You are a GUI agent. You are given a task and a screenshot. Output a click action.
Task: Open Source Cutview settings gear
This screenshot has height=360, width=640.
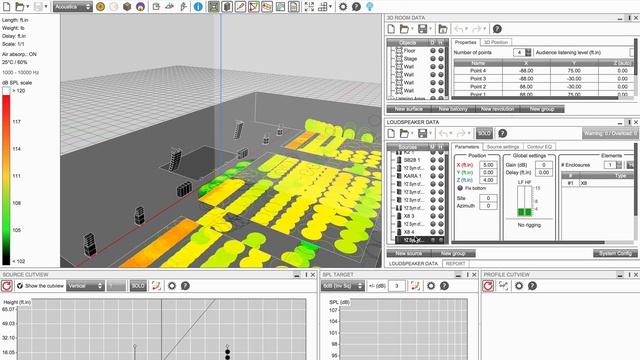coord(172,286)
